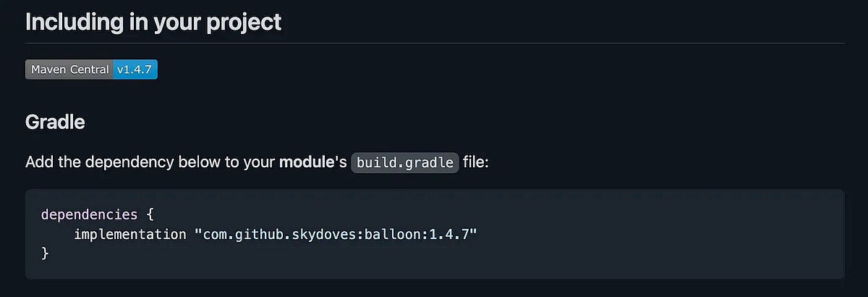Viewport: 868px width, 297px height.
Task: Click the build.gradle inline code label
Action: pyautogui.click(x=405, y=162)
